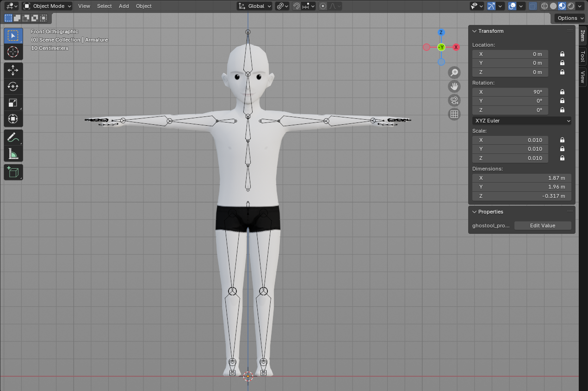This screenshot has height=391, width=588.
Task: Collapse the Transform panel
Action: tap(474, 31)
